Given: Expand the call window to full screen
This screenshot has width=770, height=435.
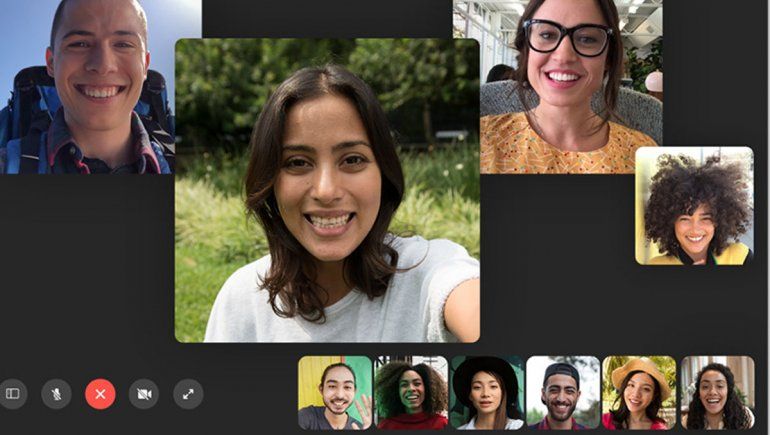Looking at the screenshot, I should (188, 394).
